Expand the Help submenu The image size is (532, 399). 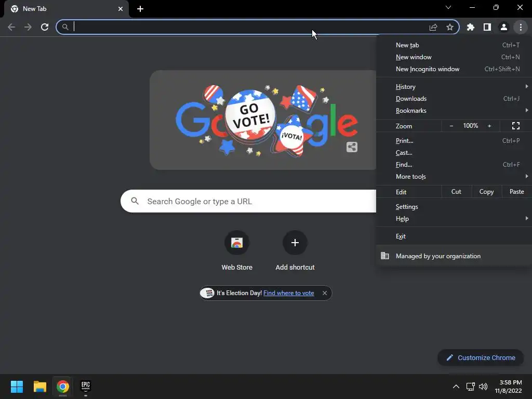454,219
